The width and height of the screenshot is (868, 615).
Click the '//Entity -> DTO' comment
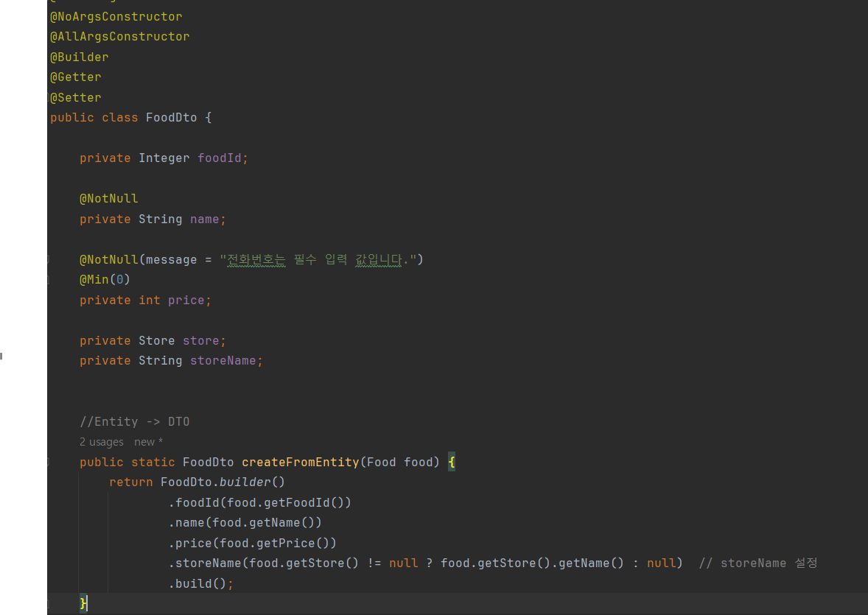point(134,422)
